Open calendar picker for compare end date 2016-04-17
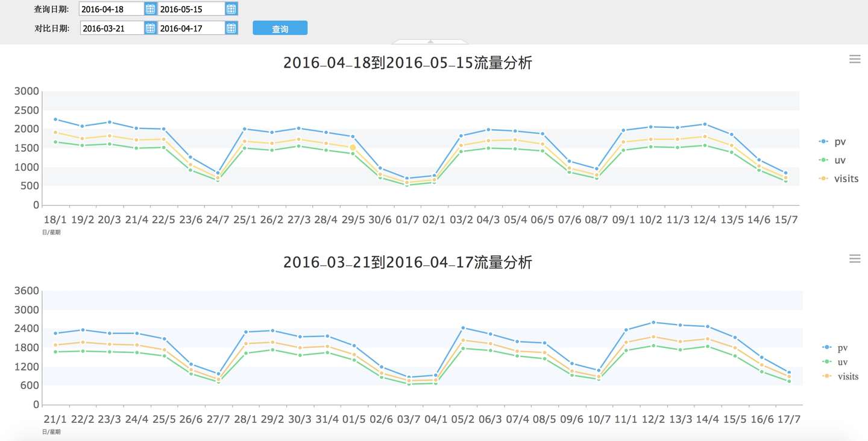 231,28
